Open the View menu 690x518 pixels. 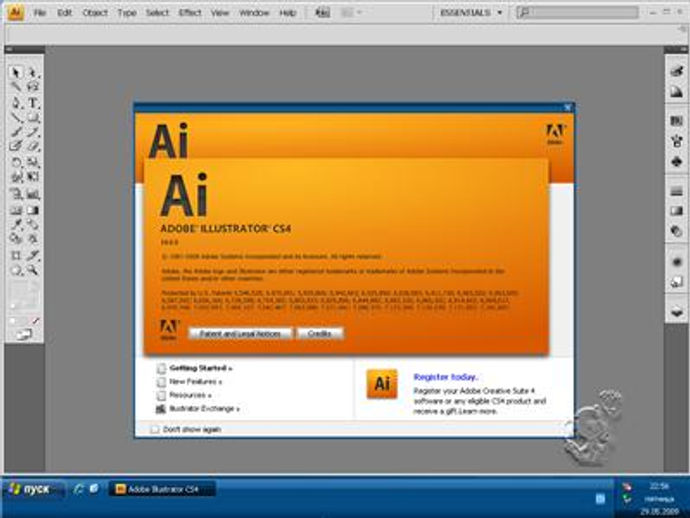pos(220,13)
